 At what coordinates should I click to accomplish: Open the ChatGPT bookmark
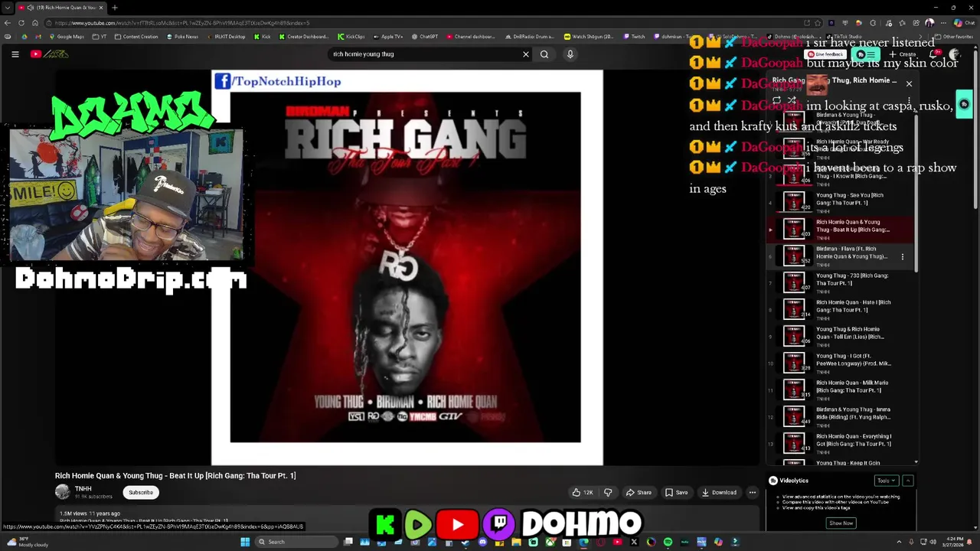point(424,37)
